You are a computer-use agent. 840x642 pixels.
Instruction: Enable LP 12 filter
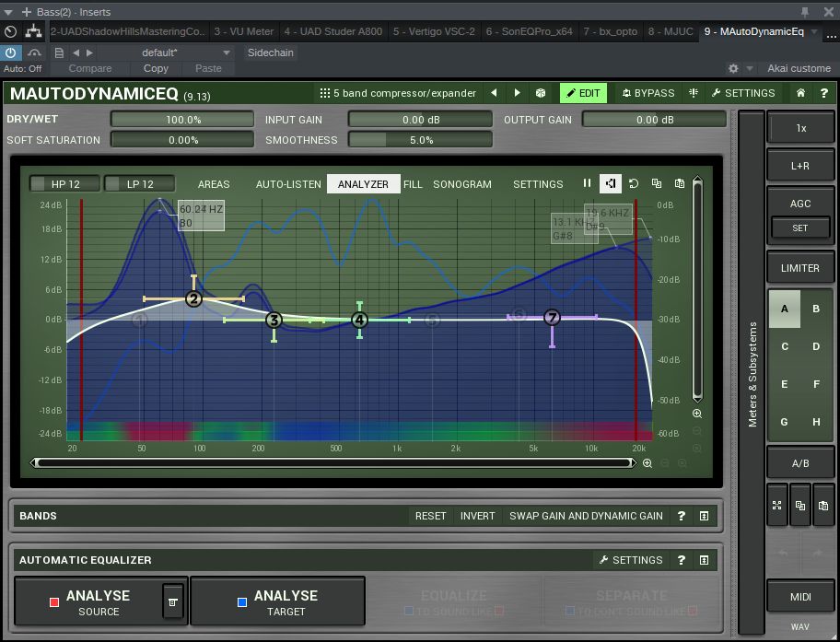139,184
